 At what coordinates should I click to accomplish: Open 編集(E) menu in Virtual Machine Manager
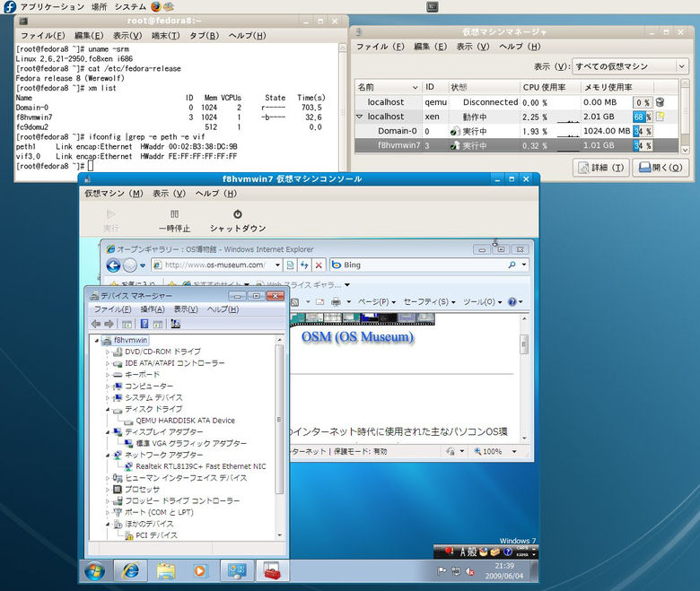(x=431, y=47)
